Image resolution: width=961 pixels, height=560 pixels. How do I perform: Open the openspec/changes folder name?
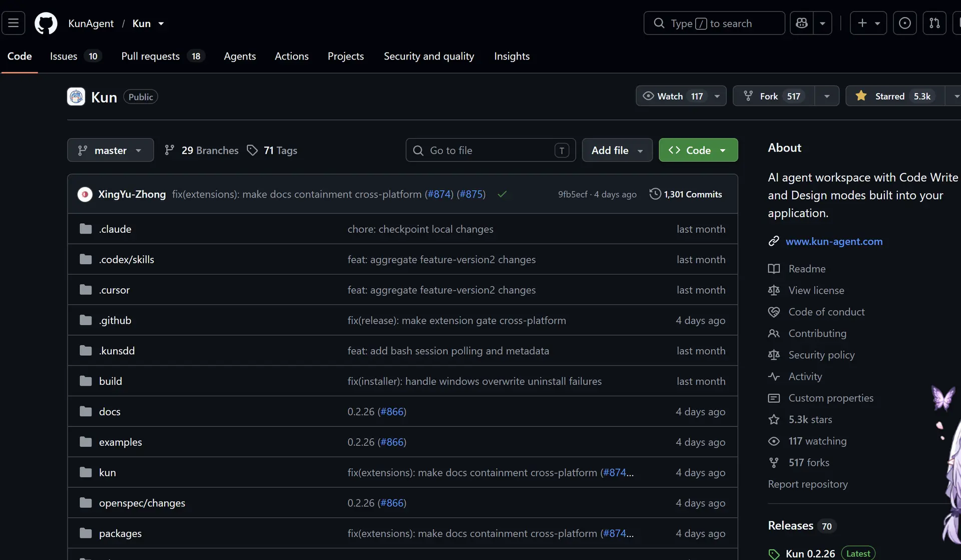tap(142, 503)
